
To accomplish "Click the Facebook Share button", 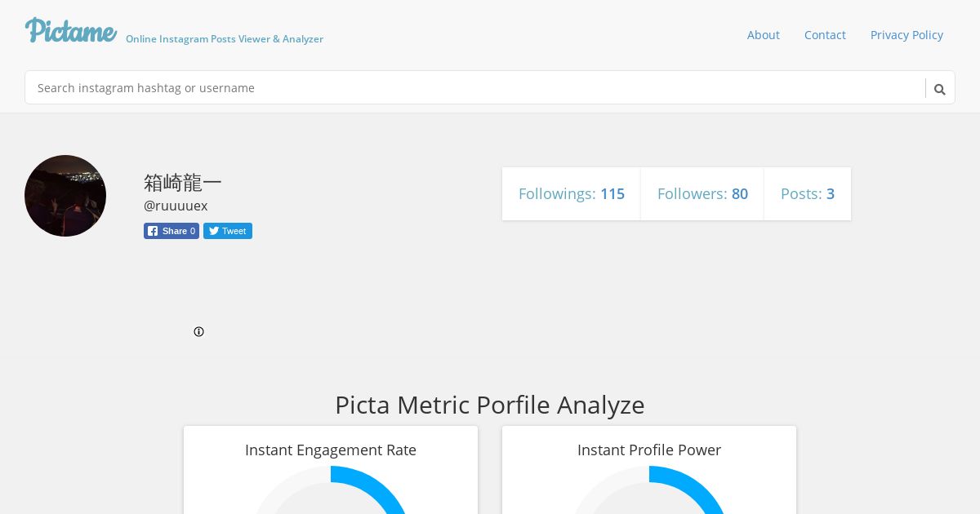I will (171, 231).
